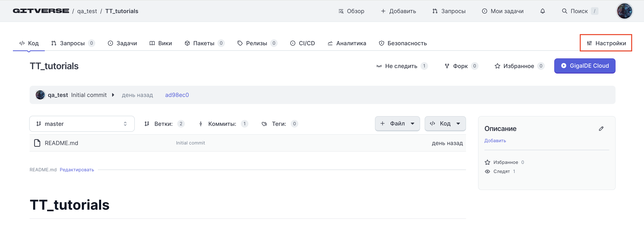644x246 pixels.
Task: Open the README.md file
Action: 61,143
